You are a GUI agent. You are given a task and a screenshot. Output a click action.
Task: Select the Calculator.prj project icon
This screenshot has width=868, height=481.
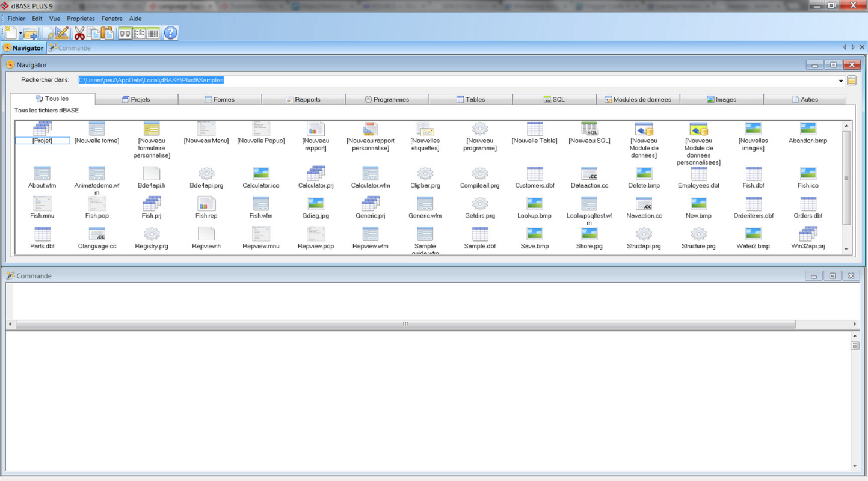pos(316,173)
